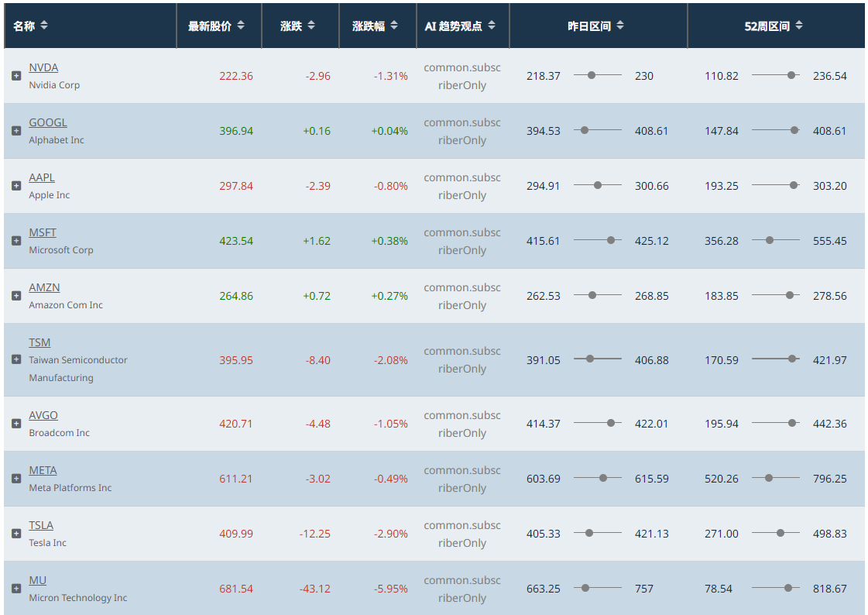Expand the NVDA row plus icon

pyautogui.click(x=16, y=76)
